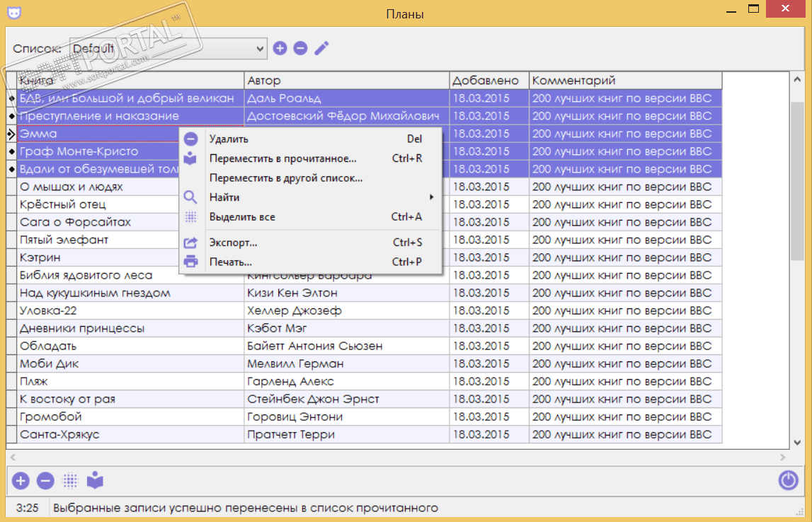Sort by the Автор column header
Viewport: 812px width, 522px height.
[x=346, y=80]
